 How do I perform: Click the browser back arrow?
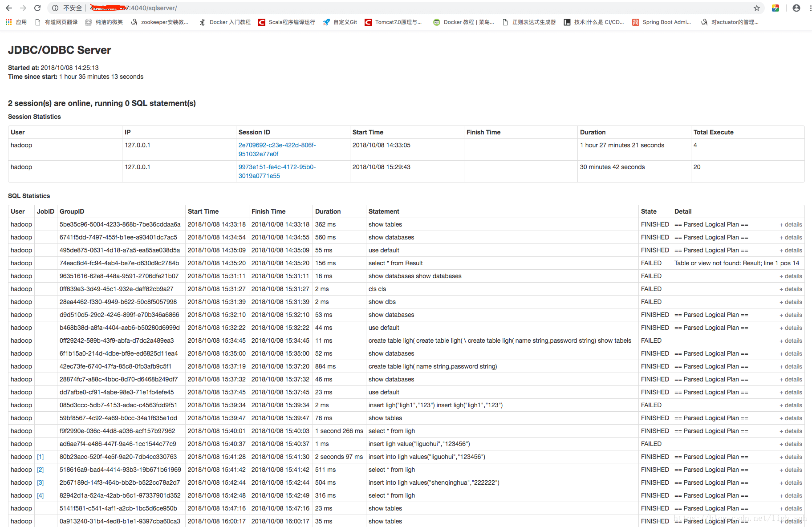9,8
